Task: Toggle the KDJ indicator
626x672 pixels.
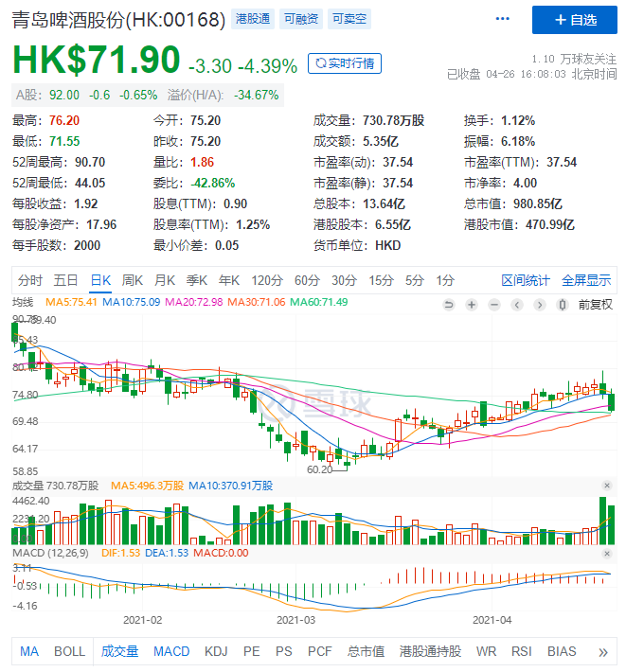Action: [216, 651]
